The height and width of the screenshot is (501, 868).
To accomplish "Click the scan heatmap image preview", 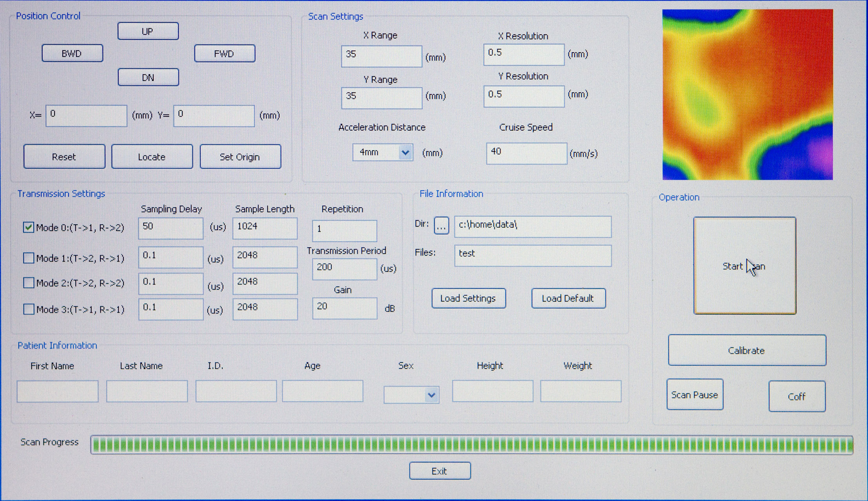I will coord(747,94).
